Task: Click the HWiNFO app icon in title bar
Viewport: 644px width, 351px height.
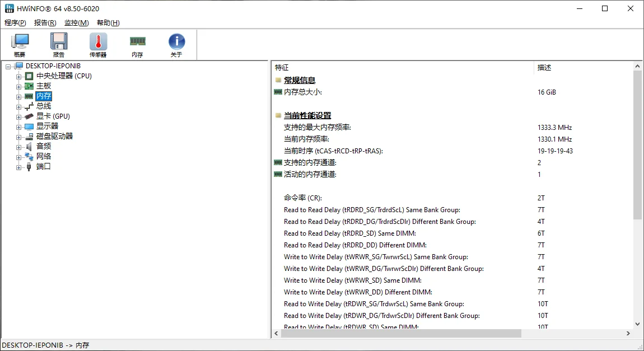Action: tap(9, 8)
